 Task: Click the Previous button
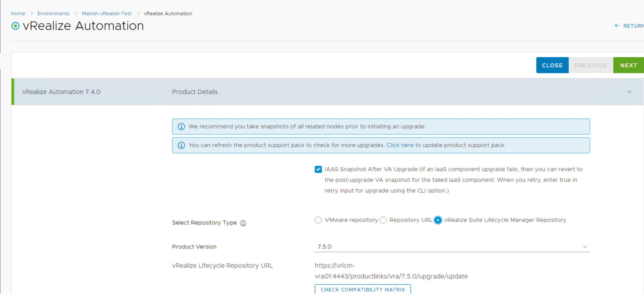(x=590, y=65)
